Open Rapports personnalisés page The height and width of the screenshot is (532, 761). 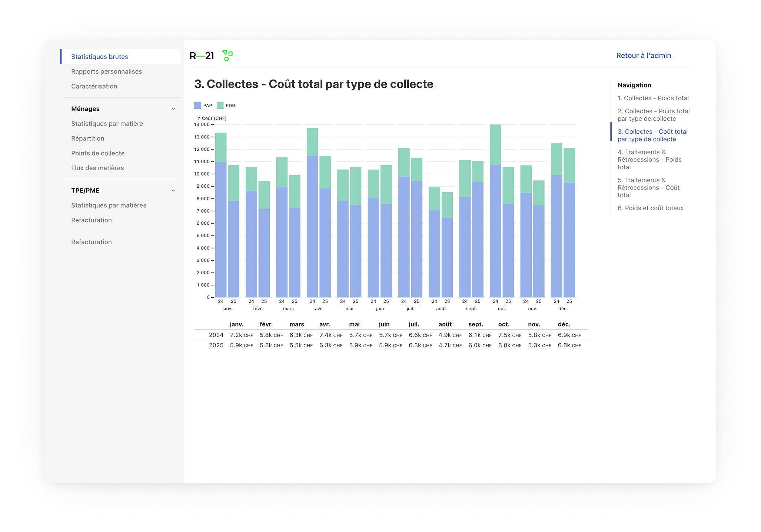click(106, 71)
